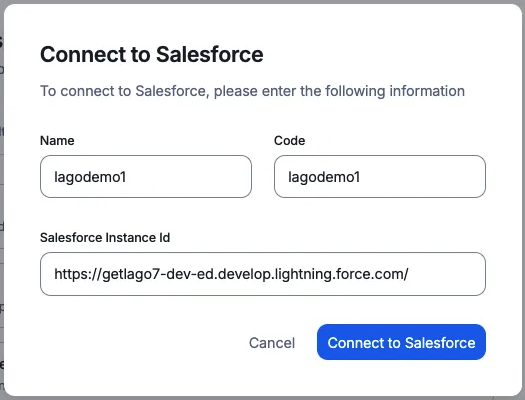525x400 pixels.
Task: Click the Connect to Salesforce dialog heading
Action: click(x=152, y=54)
